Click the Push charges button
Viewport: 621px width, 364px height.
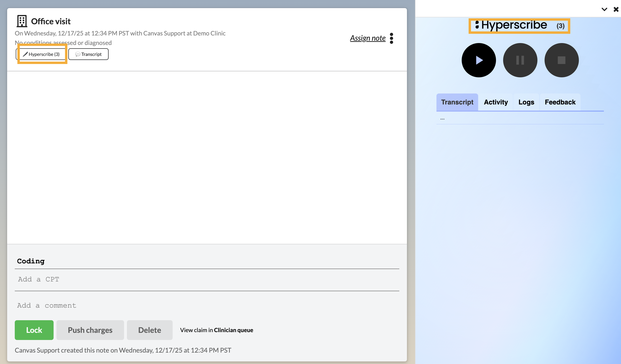(x=90, y=330)
